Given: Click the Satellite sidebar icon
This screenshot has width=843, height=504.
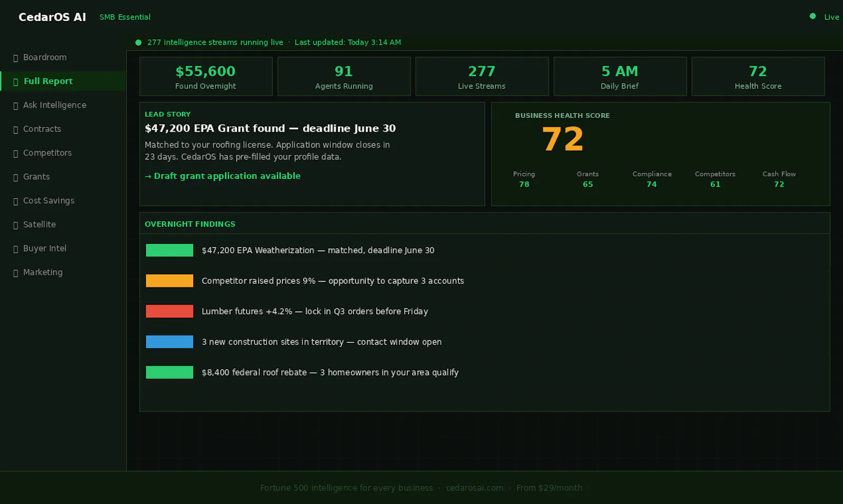Looking at the screenshot, I should tap(16, 225).
